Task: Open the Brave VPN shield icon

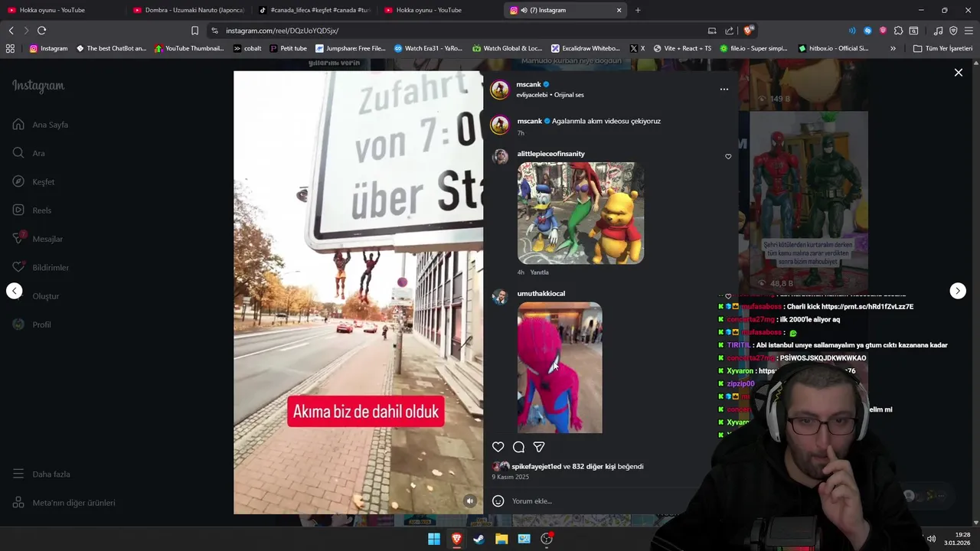Action: (953, 31)
